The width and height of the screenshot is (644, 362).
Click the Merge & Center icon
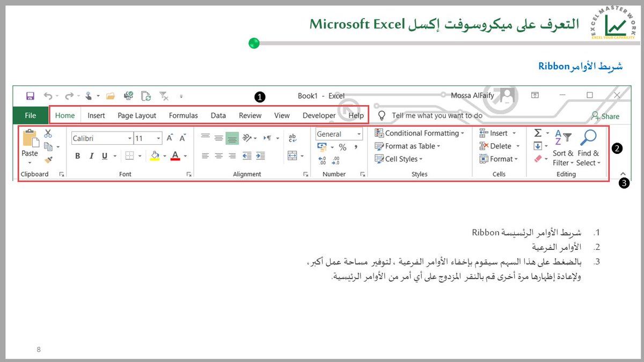click(x=292, y=156)
